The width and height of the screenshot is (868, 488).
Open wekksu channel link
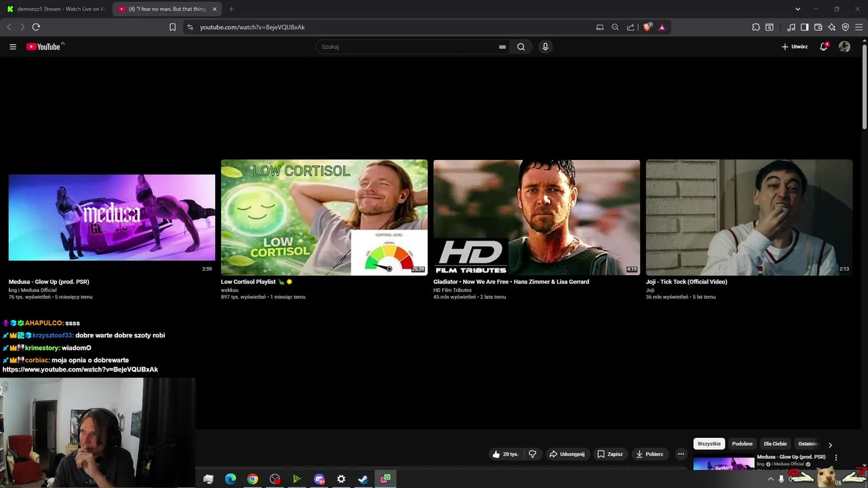(229, 290)
